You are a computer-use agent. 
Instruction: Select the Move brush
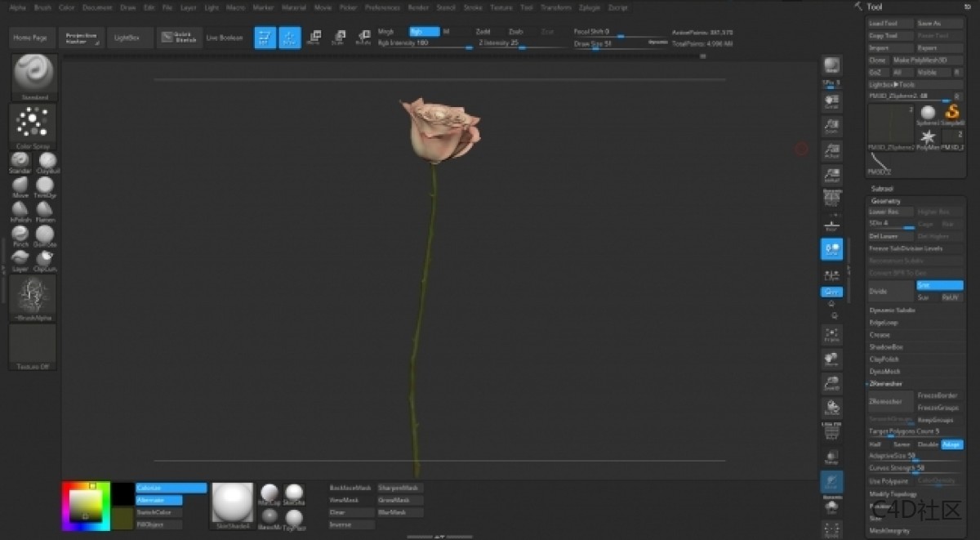click(20, 186)
